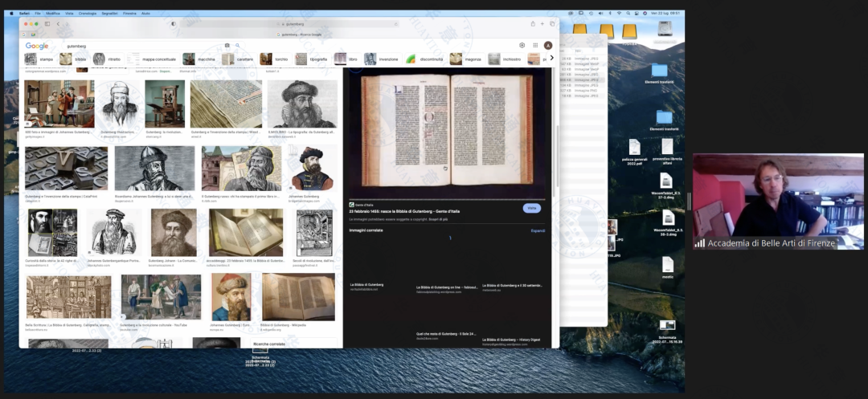
Task: Click the Google results page scrollbar
Action: [557, 157]
